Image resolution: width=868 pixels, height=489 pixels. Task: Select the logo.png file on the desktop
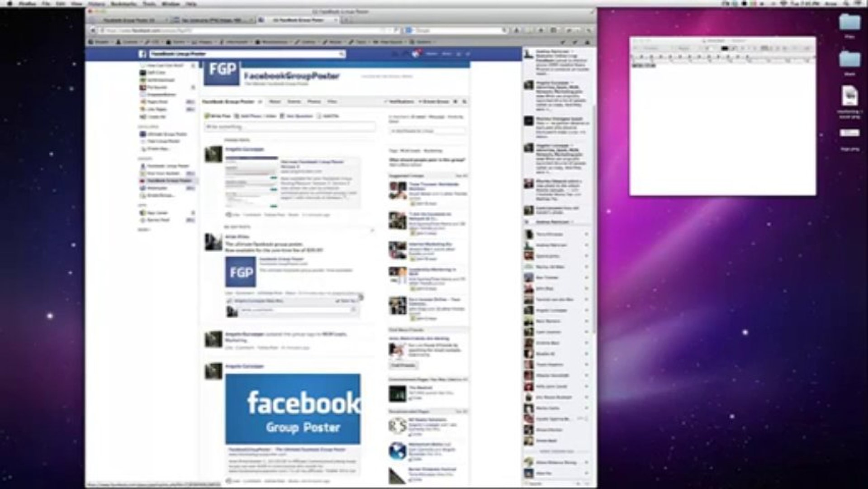(850, 133)
